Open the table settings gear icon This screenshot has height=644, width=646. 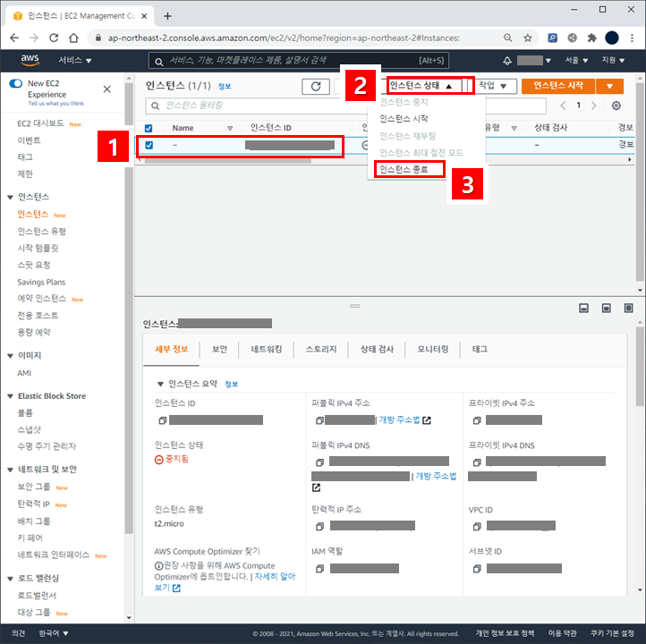pos(616,106)
